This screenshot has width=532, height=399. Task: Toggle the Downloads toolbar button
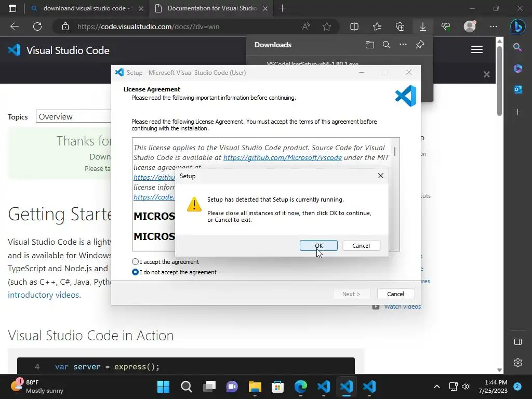tap(423, 26)
